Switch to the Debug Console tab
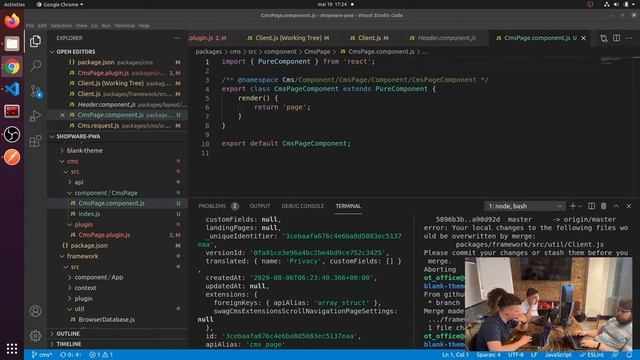The width and height of the screenshot is (640, 360). 302,206
